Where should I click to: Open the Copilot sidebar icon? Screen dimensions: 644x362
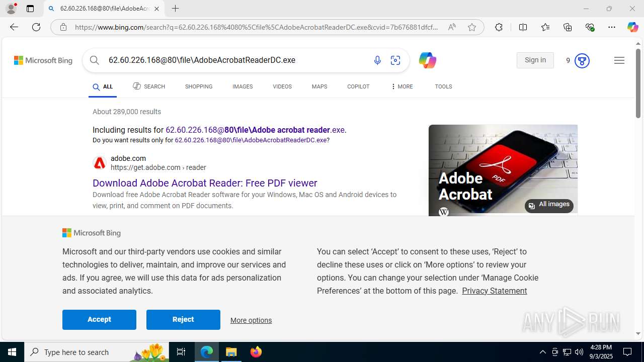click(x=632, y=27)
